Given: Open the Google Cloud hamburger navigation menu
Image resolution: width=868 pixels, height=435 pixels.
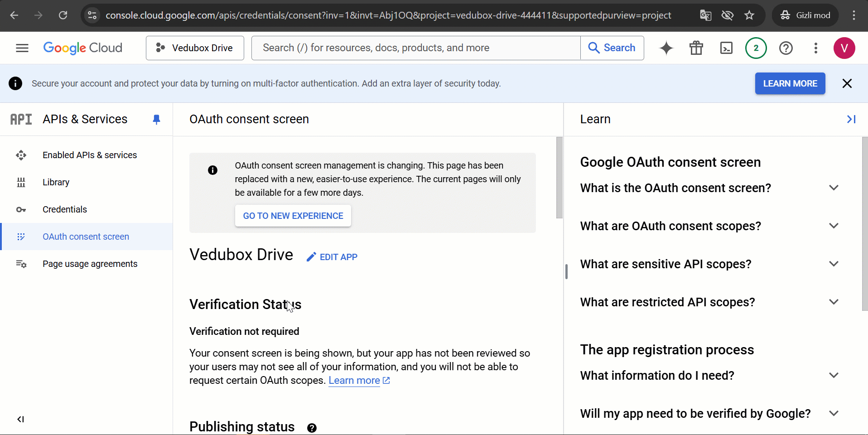Looking at the screenshot, I should 22,48.
